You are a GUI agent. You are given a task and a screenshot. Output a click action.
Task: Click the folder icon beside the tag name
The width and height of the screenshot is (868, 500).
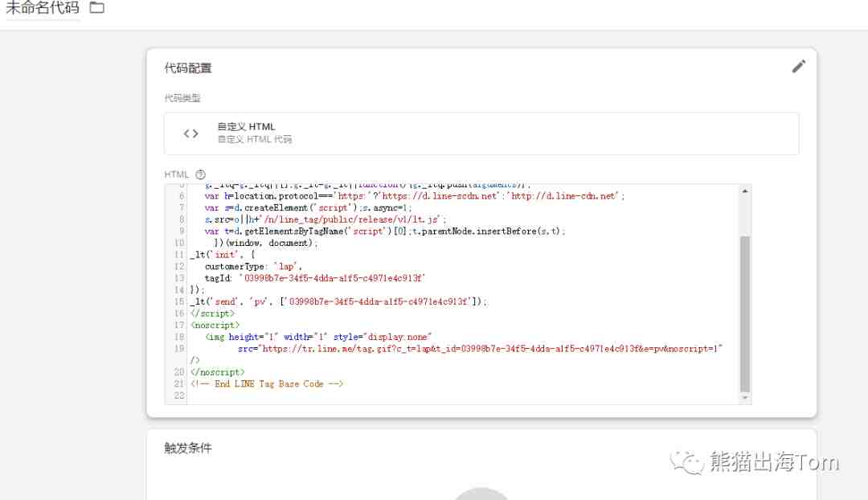(x=97, y=8)
